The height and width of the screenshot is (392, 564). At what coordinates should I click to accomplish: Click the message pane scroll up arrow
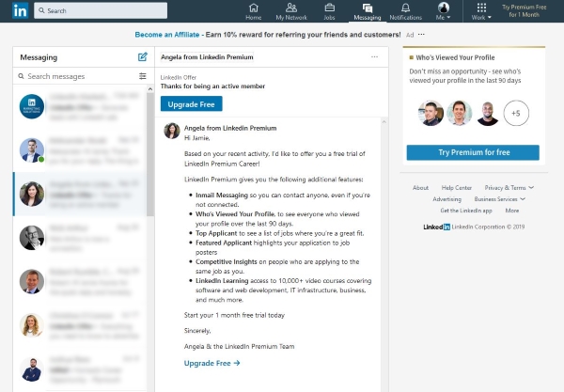(x=384, y=122)
